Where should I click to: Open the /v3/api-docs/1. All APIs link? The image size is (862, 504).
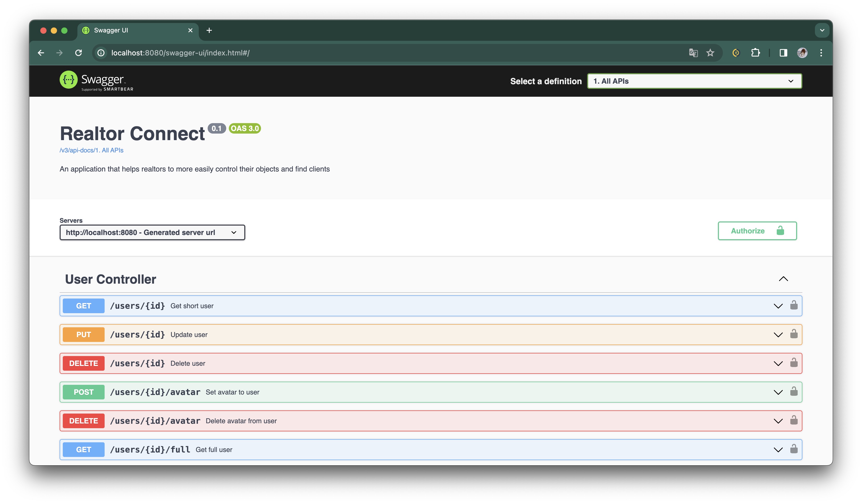click(91, 151)
